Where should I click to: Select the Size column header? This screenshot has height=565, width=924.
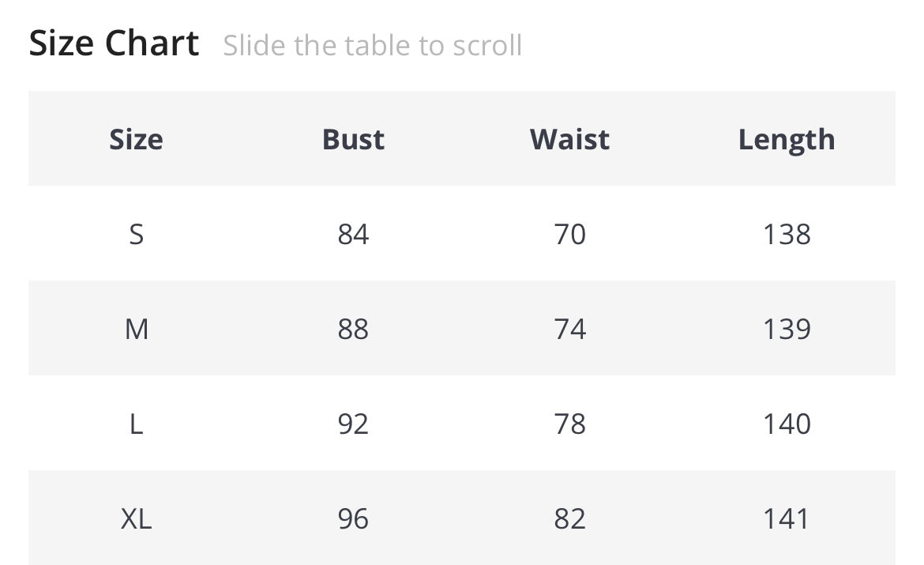coord(136,139)
